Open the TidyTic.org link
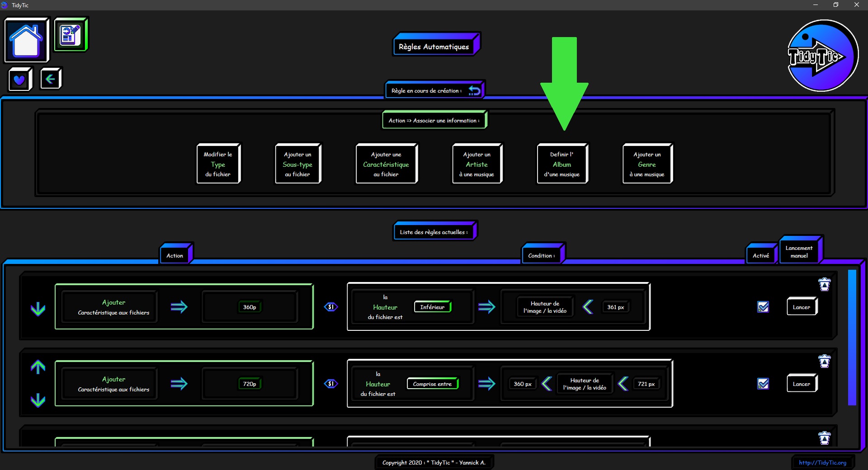The height and width of the screenshot is (470, 868). pos(822,462)
